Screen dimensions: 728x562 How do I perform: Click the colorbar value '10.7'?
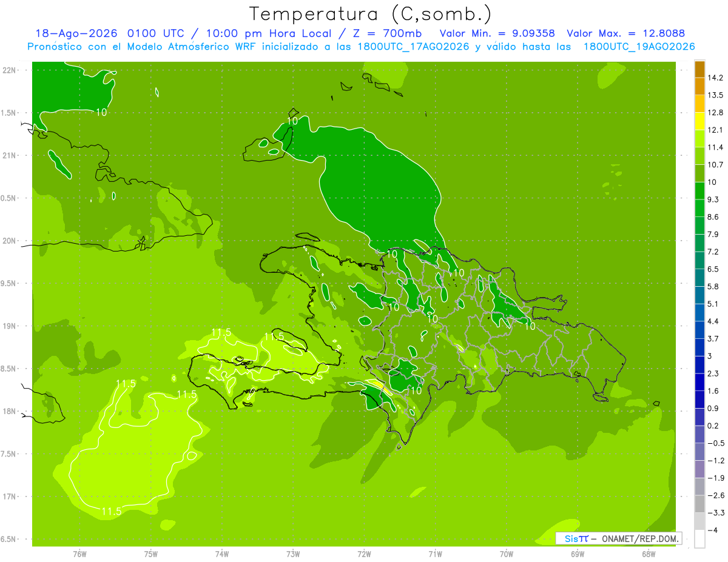[716, 164]
